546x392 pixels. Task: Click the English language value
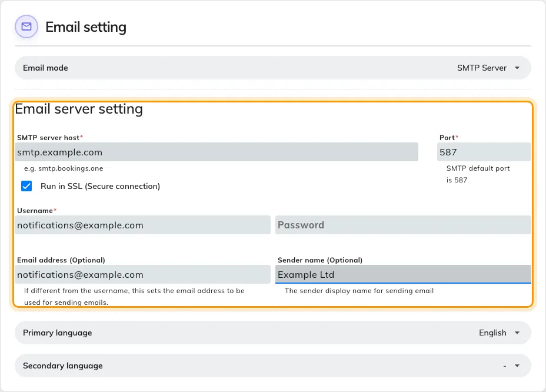pos(492,333)
